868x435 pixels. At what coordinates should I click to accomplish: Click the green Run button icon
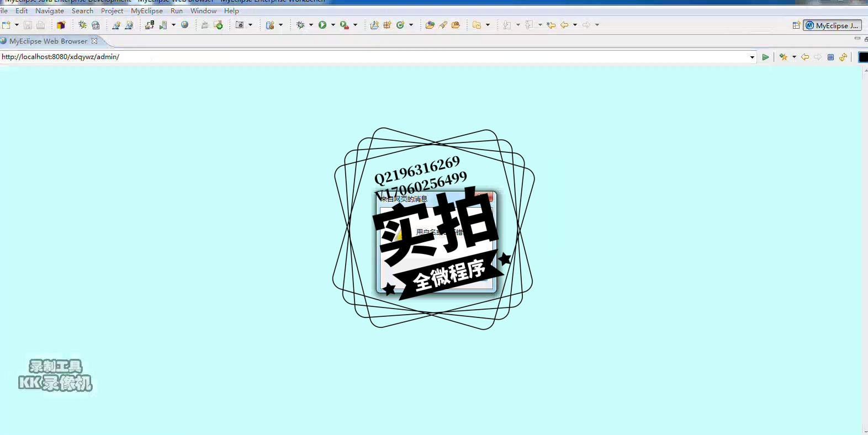[322, 25]
